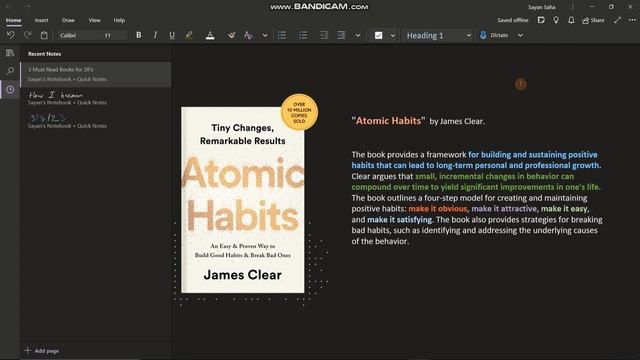Click the font size 11 box
Viewport: 640px width, 360px height.
(x=113, y=35)
